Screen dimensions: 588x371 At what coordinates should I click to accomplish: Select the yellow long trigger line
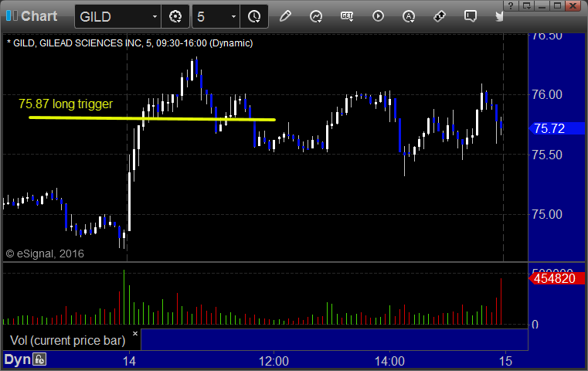coord(152,118)
